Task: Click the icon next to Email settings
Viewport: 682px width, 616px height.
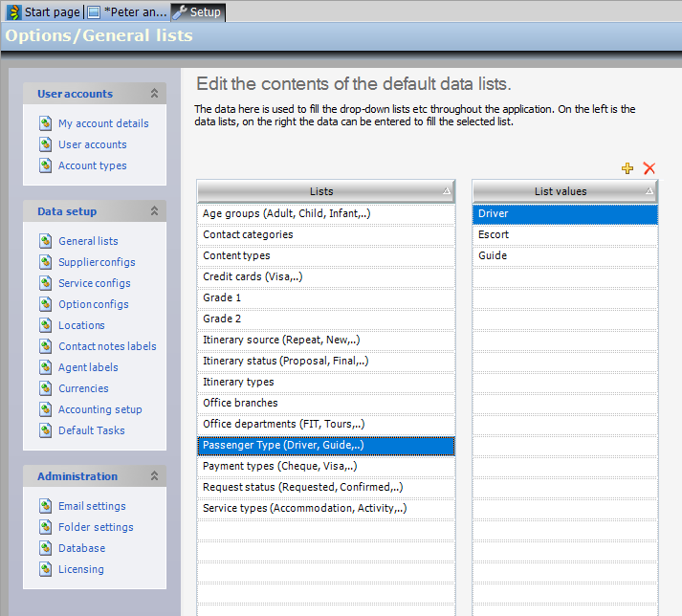Action: click(x=45, y=506)
